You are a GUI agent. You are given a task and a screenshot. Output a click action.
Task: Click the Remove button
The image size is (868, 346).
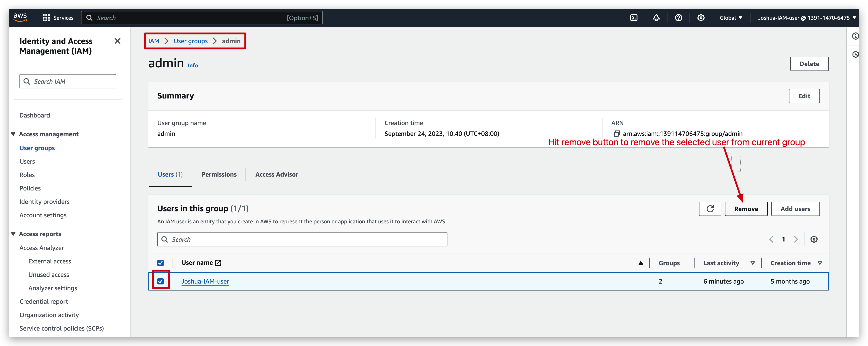pos(746,209)
